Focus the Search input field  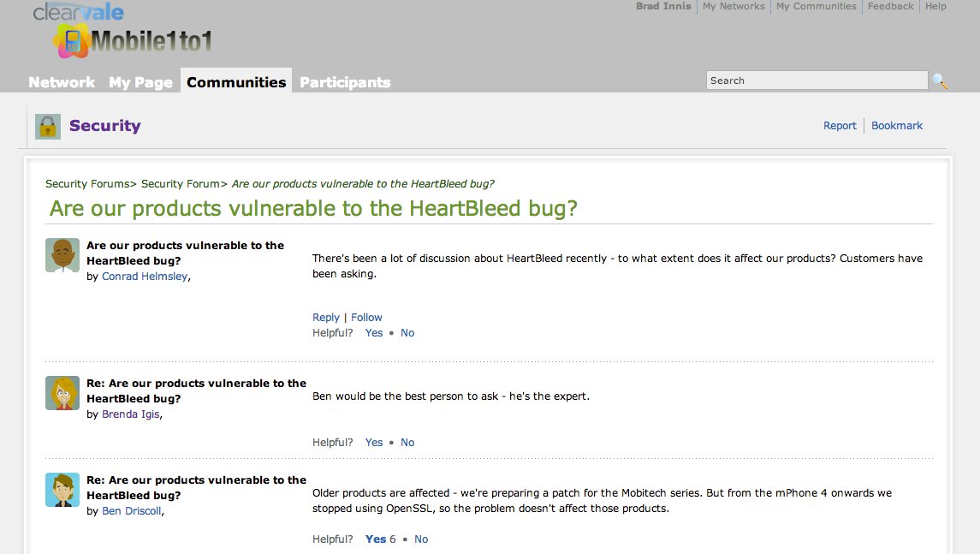coord(817,80)
